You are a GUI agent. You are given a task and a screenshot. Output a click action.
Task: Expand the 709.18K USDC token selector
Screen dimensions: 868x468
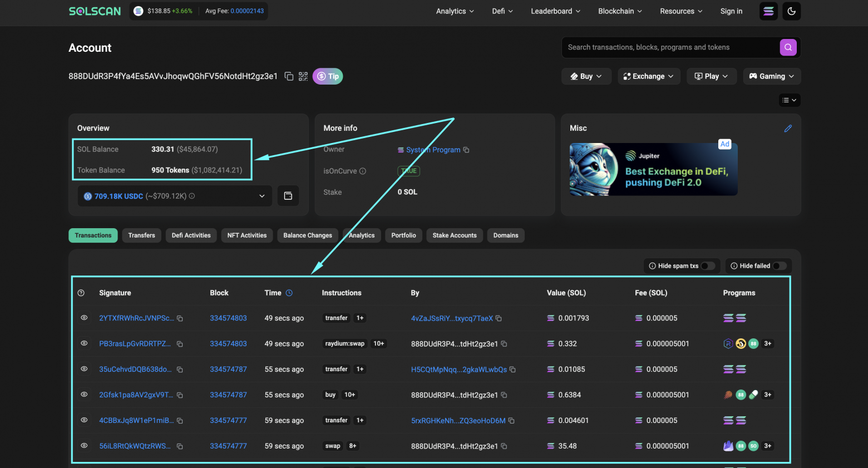pos(175,196)
